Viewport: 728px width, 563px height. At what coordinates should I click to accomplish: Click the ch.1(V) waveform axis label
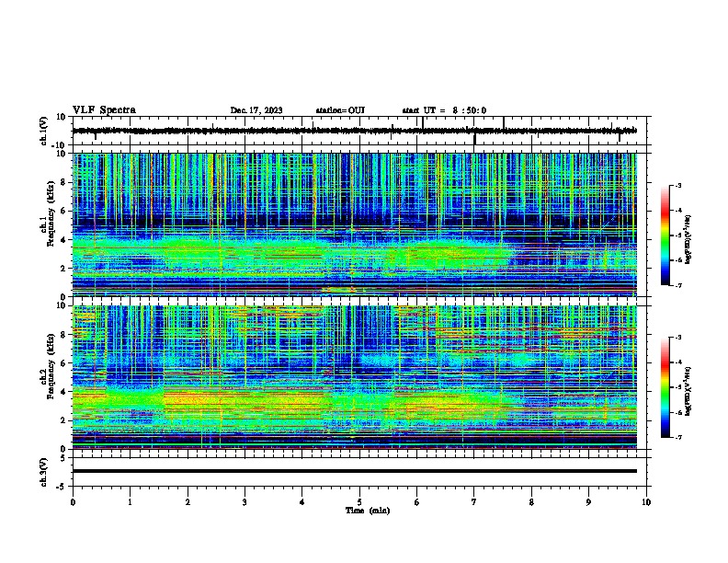point(44,131)
